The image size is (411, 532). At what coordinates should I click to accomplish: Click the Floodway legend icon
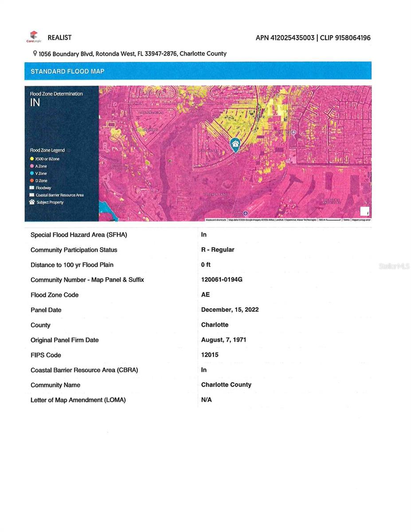click(x=32, y=188)
